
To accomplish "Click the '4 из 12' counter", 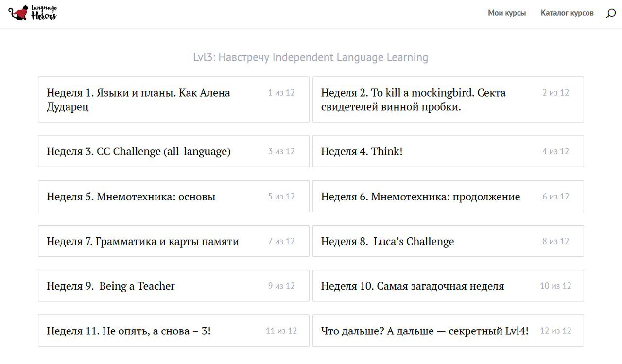I will [x=555, y=151].
